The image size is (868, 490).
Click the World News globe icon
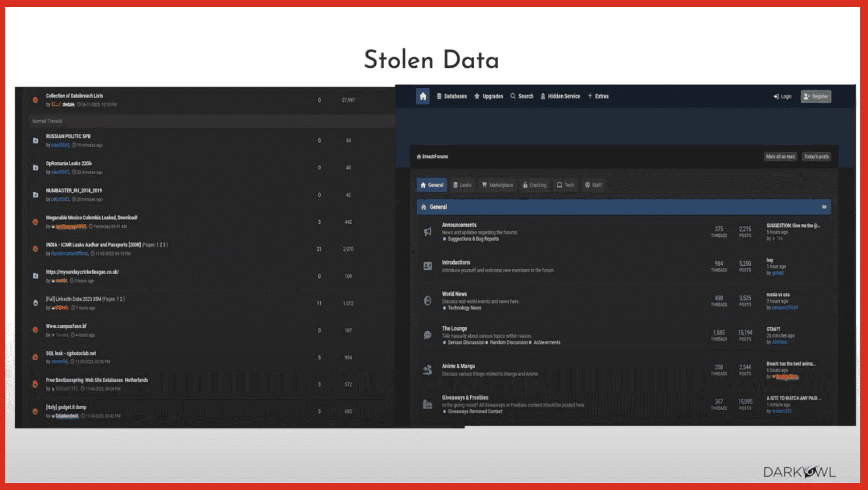click(x=427, y=301)
